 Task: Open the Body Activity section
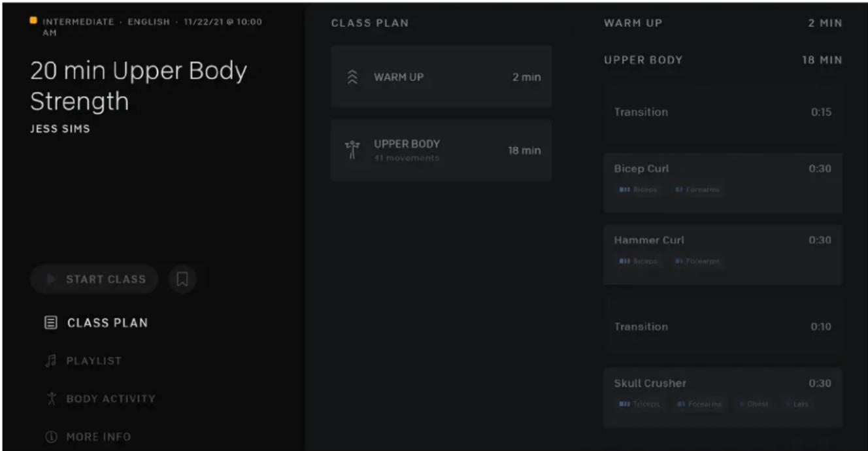pos(101,398)
